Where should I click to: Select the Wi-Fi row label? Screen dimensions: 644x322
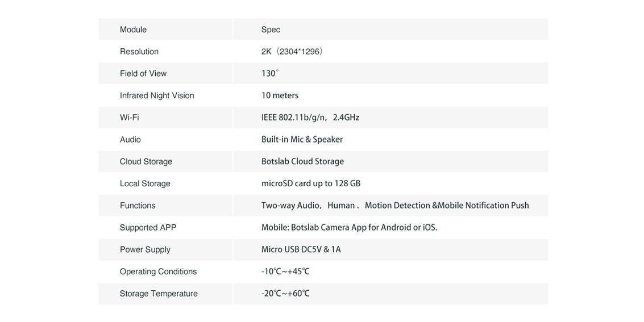(x=130, y=118)
